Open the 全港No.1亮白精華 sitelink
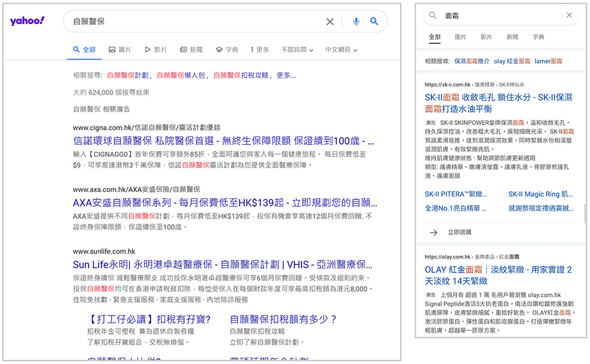This screenshot has width=590, height=364. (x=455, y=208)
